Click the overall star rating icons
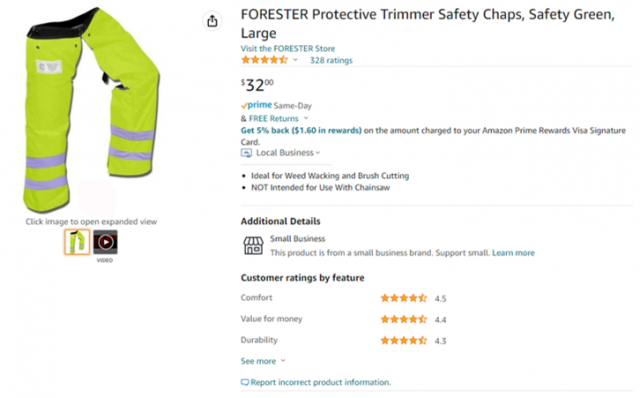 264,60
